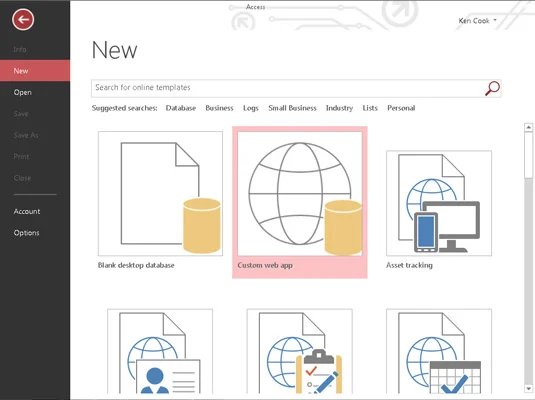535x400 pixels.
Task: Open the Open menu item in sidebar
Action: coord(23,92)
